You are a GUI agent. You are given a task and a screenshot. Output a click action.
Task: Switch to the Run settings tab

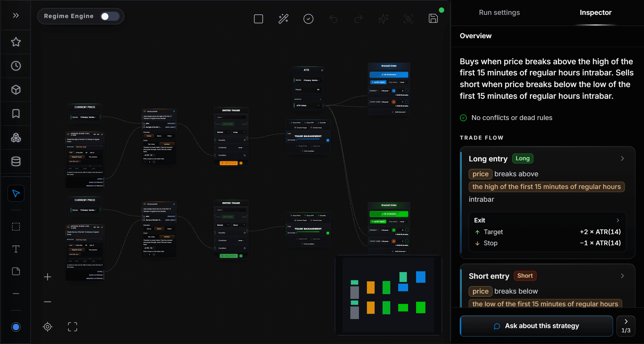click(x=499, y=12)
